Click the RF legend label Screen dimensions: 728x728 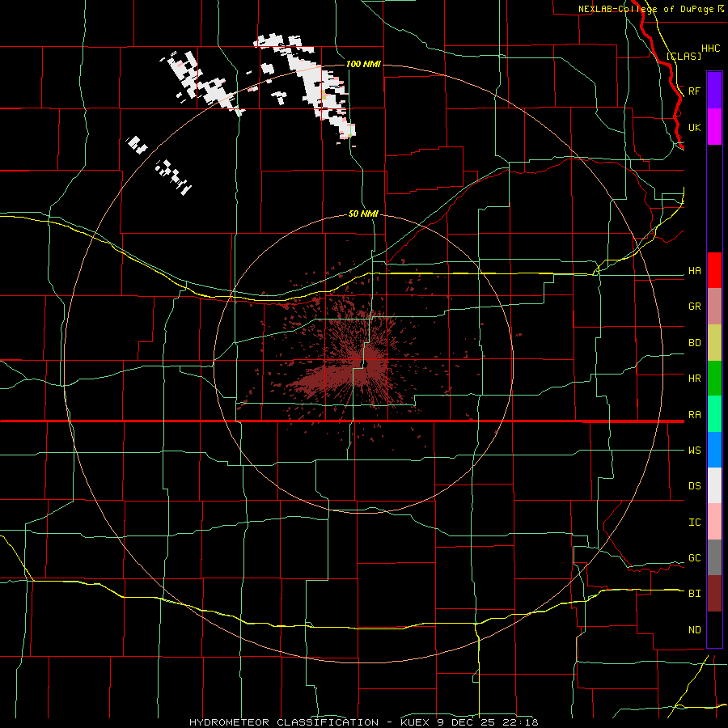[x=694, y=91]
